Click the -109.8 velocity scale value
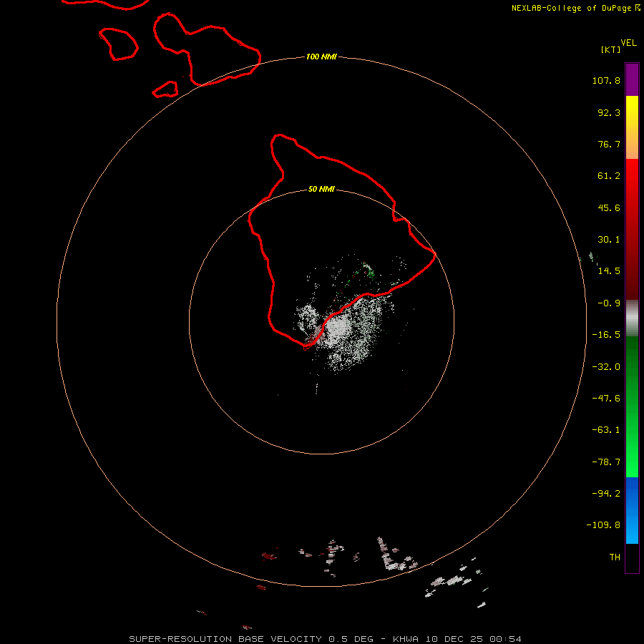Viewport: 644px width, 644px height. tap(603, 525)
